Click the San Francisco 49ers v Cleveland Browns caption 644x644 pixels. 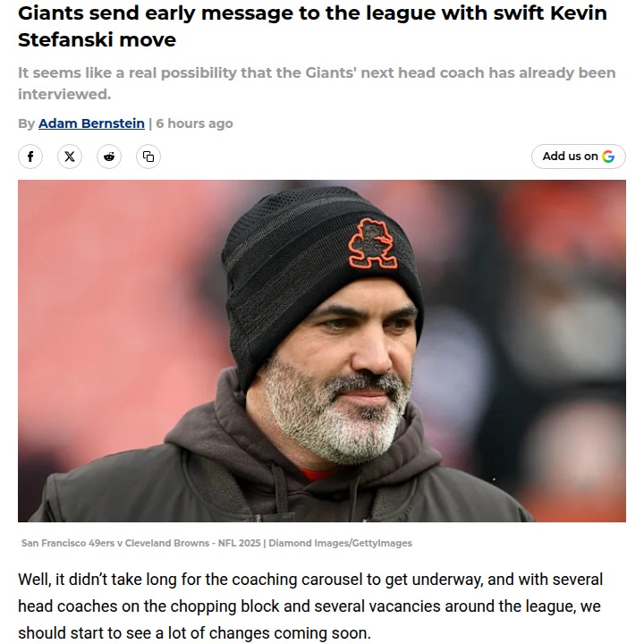tap(141, 543)
